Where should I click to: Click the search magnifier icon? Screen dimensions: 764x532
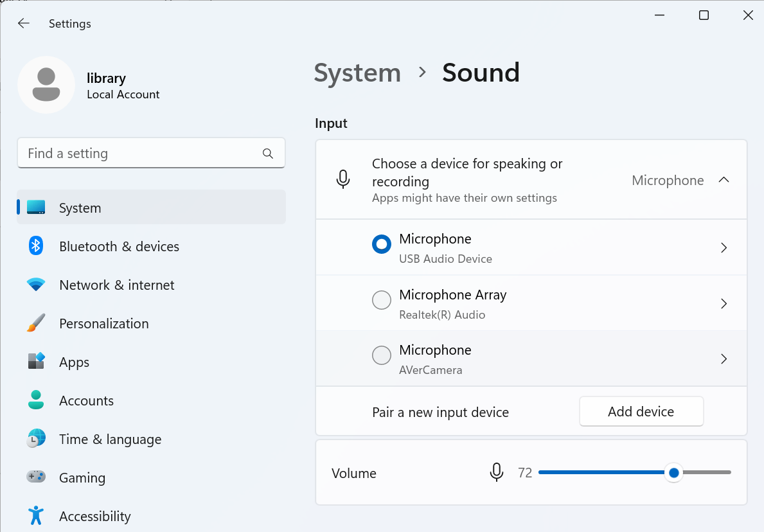[x=268, y=154]
